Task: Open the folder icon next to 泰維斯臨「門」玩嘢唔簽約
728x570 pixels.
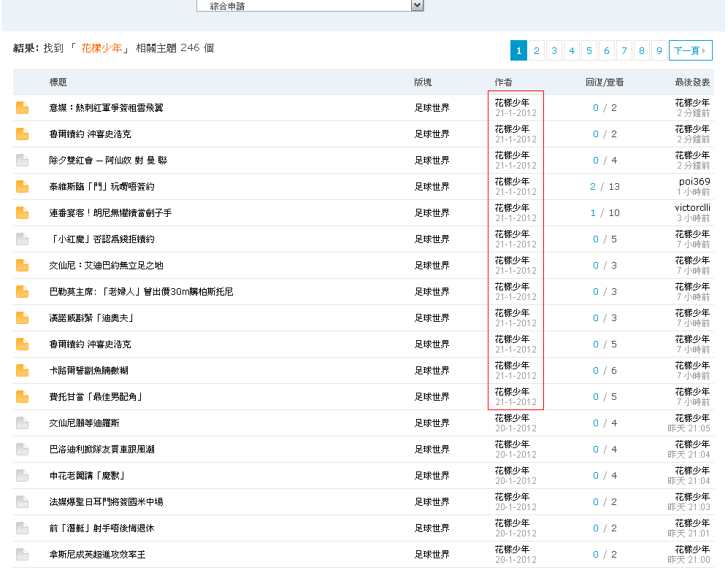Action: click(x=23, y=187)
